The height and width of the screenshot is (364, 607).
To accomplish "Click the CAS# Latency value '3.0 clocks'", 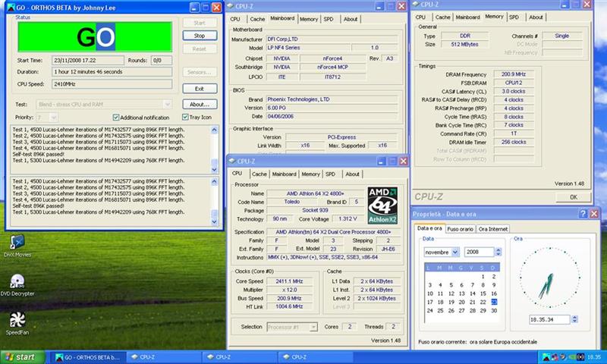I will [x=514, y=91].
